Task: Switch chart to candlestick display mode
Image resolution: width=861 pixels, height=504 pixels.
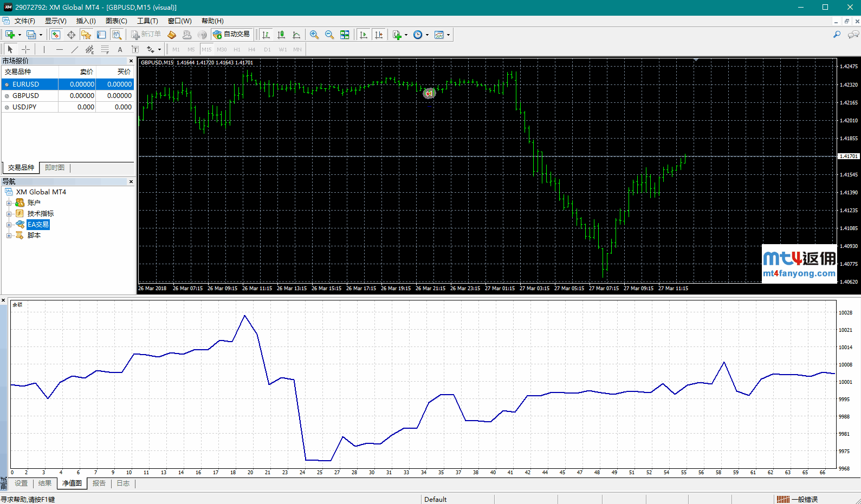Action: [281, 35]
